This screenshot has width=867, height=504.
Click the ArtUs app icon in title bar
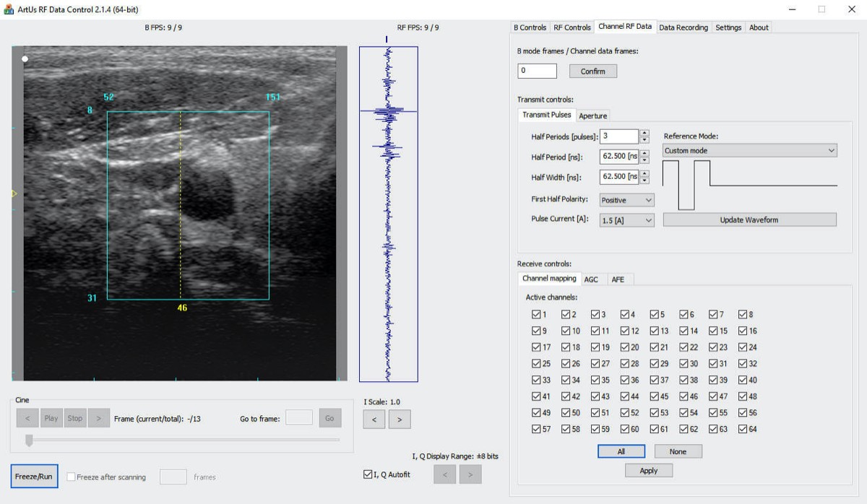coord(9,9)
